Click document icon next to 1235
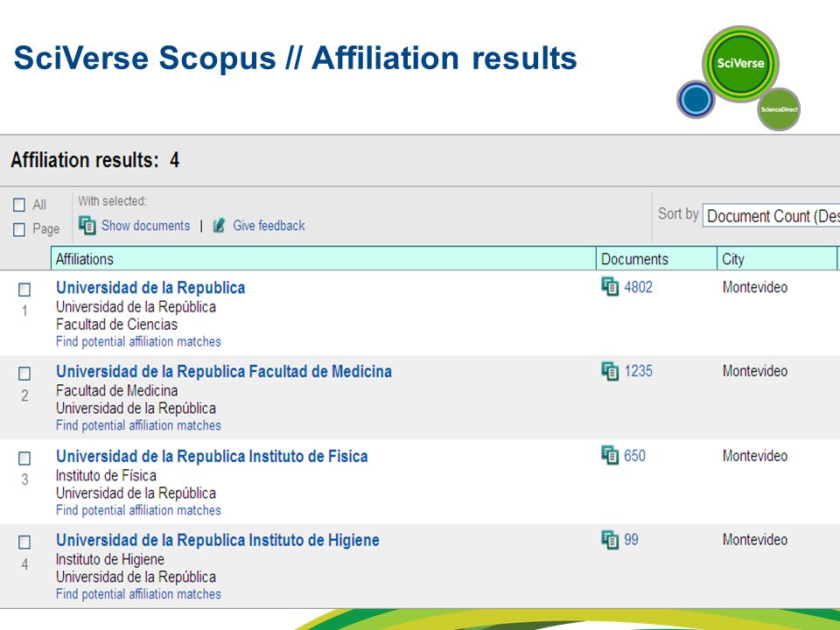840x630 pixels. [x=610, y=371]
